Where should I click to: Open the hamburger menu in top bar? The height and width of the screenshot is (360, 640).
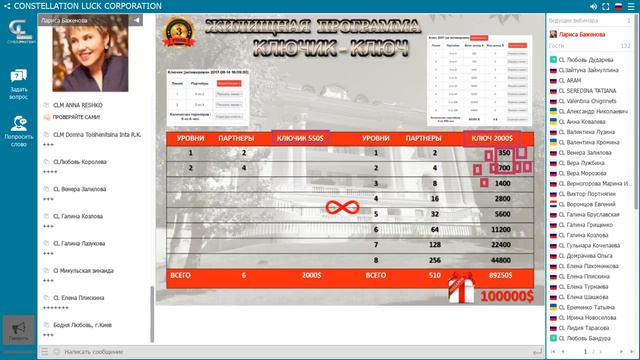[631, 7]
